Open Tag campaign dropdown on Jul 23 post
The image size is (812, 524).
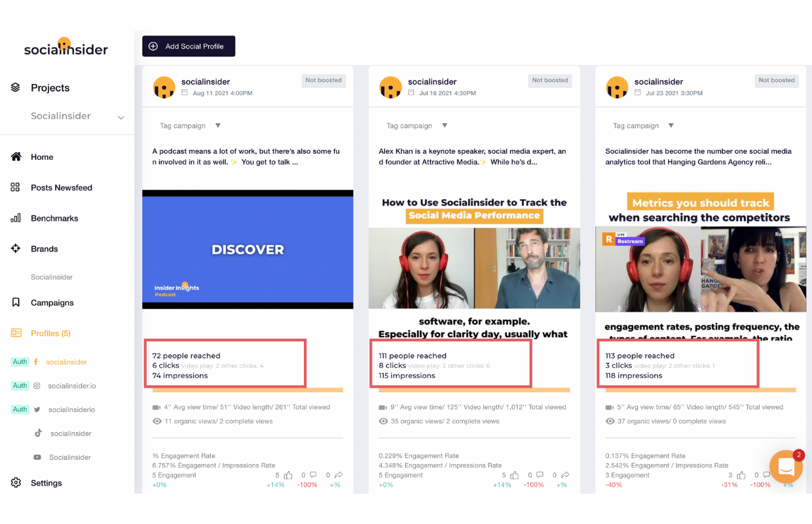point(643,126)
